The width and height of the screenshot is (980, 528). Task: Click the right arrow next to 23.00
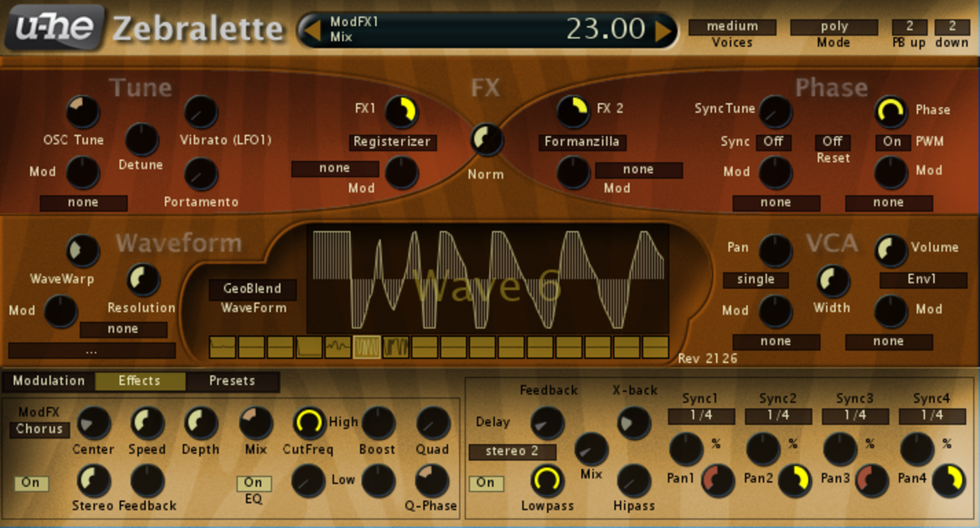click(x=663, y=29)
